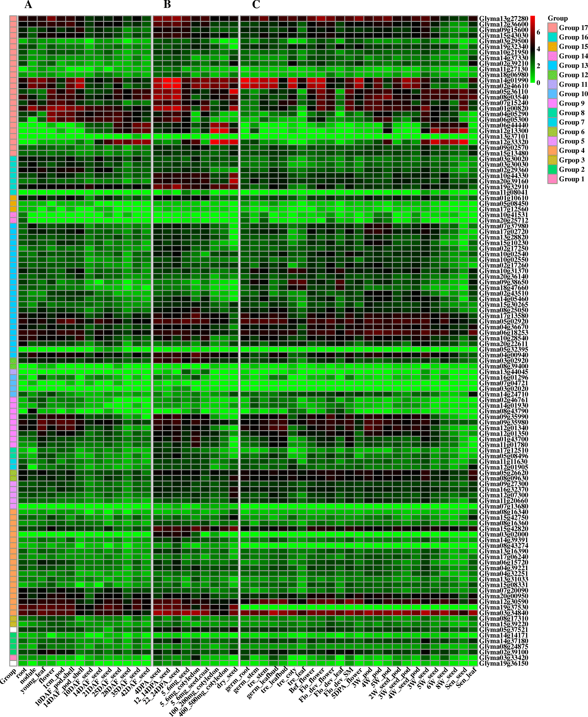Click the 'Group' annotation column label at bottom left
Image resolution: width=588 pixels, height=717 pixels.
(8, 676)
